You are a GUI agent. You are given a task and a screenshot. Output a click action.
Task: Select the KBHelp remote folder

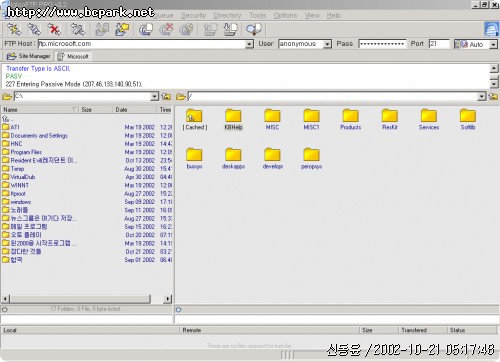coord(233,119)
